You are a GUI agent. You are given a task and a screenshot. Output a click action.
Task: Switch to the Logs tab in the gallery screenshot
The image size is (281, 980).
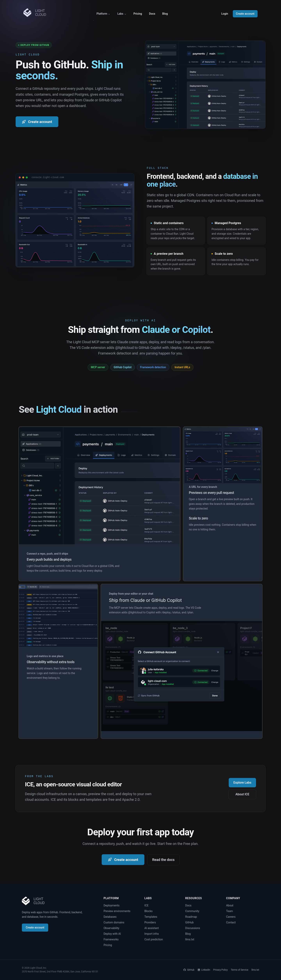point(122,455)
